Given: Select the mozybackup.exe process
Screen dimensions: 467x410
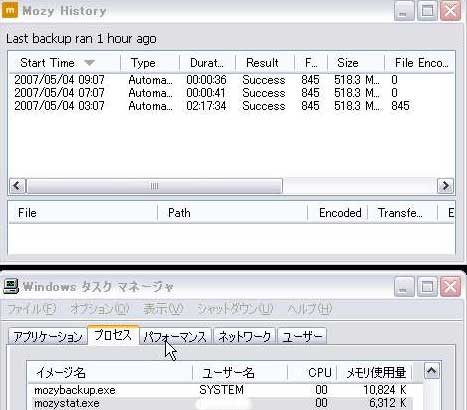Looking at the screenshot, I should (75, 390).
